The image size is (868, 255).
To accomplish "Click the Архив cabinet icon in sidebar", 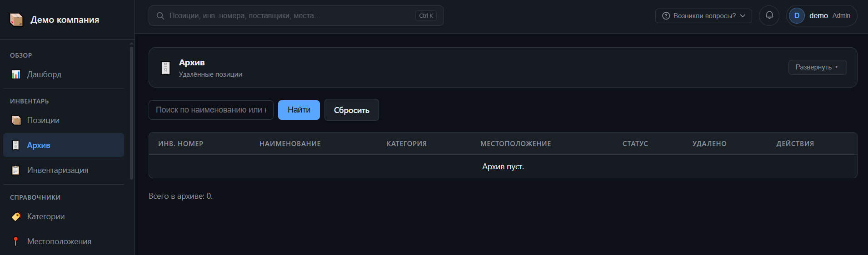I will pyautogui.click(x=16, y=145).
